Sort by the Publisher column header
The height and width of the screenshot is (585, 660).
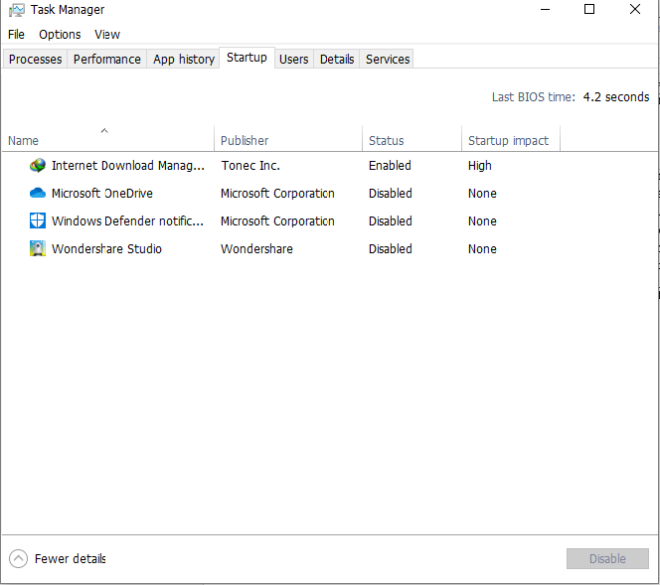(x=288, y=140)
